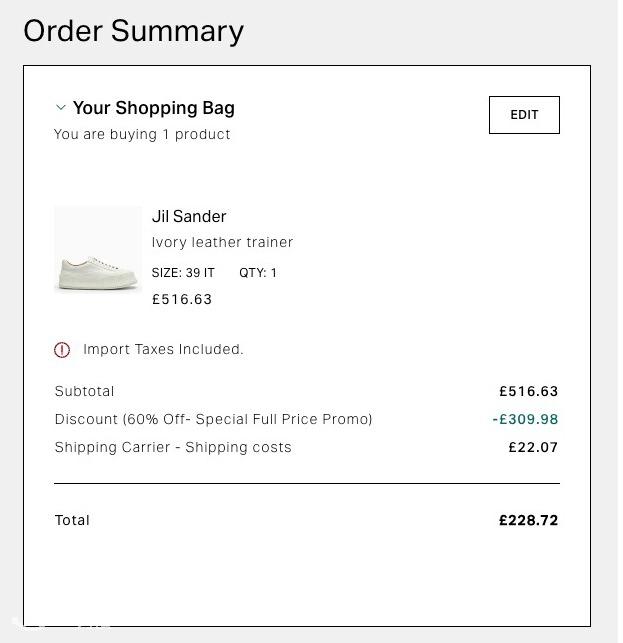Click the Order Summary heading
Image resolution: width=623 pixels, height=643 pixels.
(134, 31)
